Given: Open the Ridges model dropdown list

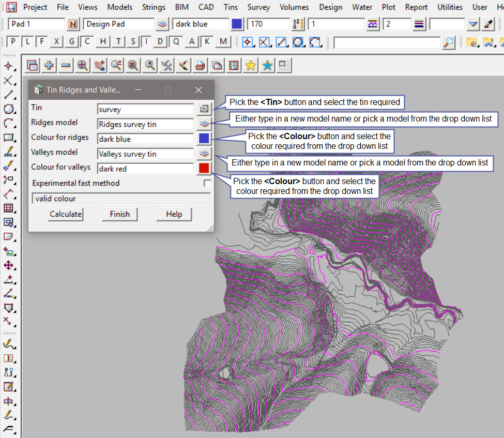Looking at the screenshot, I should [x=204, y=124].
